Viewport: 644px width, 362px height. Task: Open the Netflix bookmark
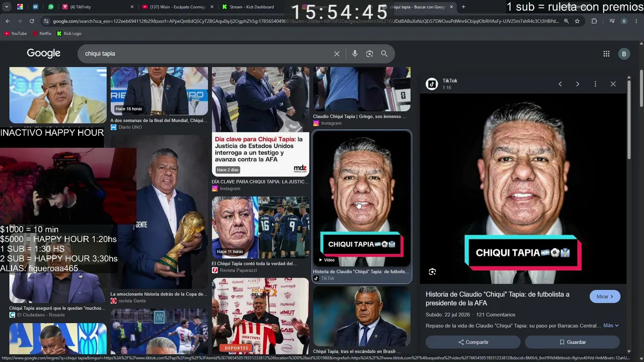point(42,34)
